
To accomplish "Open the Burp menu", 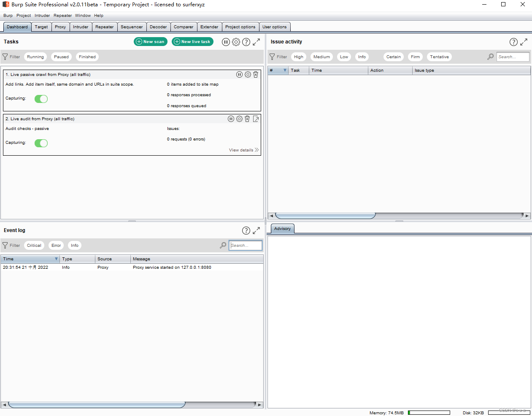I will click(x=8, y=16).
